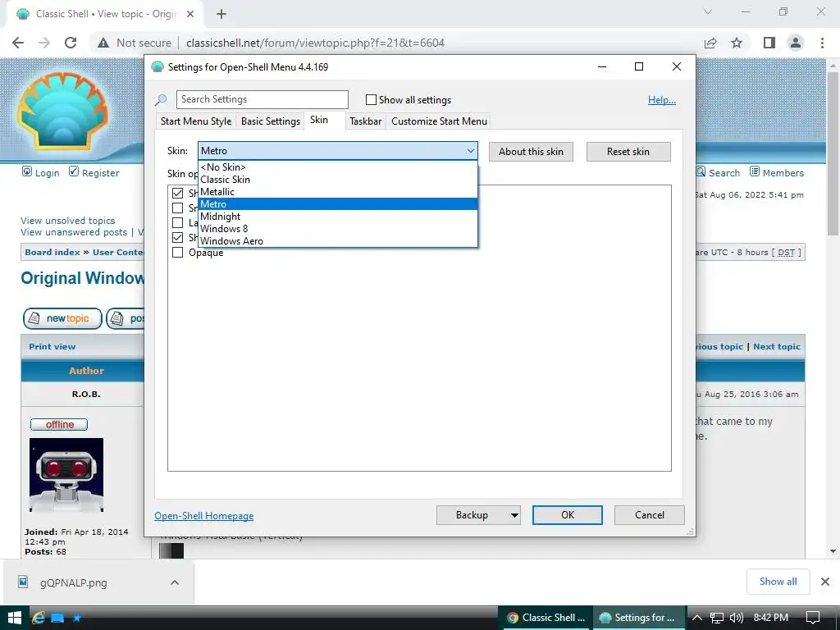Select <No Skin> from the list
This screenshot has width=840, height=630.
click(x=337, y=167)
